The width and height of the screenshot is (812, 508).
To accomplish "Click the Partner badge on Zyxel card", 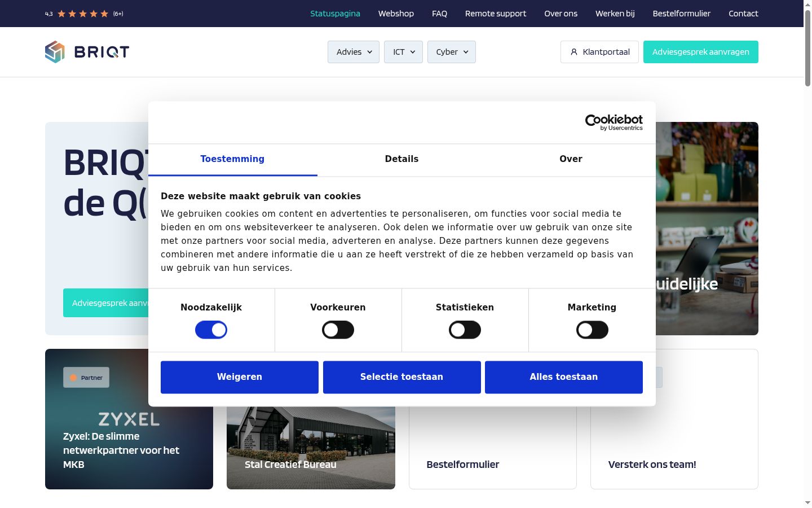I will (86, 378).
